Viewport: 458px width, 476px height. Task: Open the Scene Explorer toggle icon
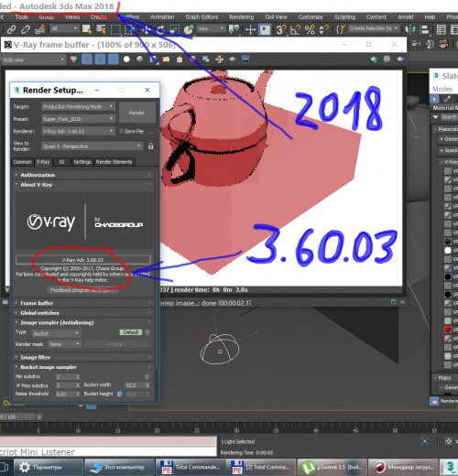click(x=441, y=29)
